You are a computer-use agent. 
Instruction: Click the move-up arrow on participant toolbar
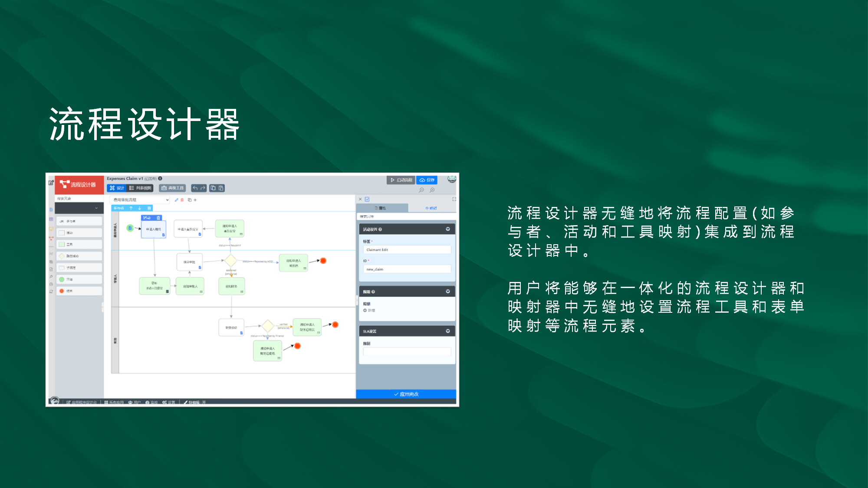pos(131,208)
